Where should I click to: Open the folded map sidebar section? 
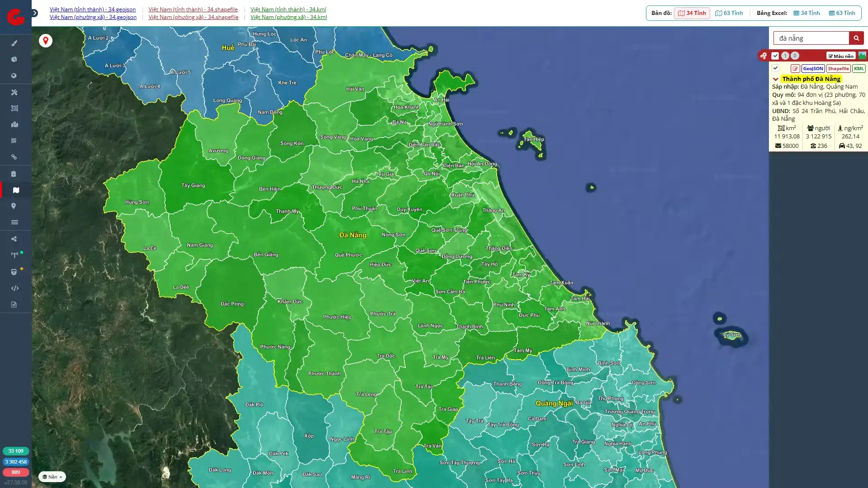coord(16,190)
